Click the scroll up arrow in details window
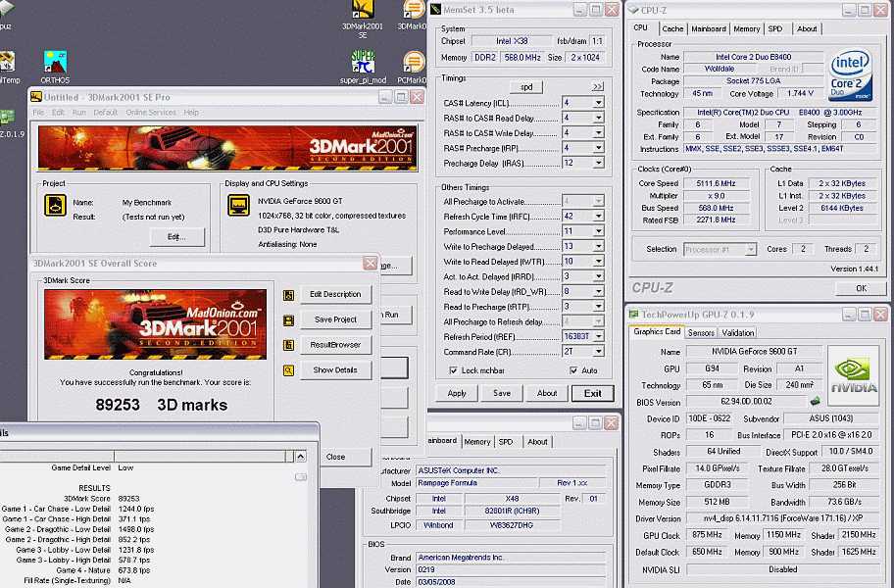The width and height of the screenshot is (894, 588). pyautogui.click(x=301, y=457)
